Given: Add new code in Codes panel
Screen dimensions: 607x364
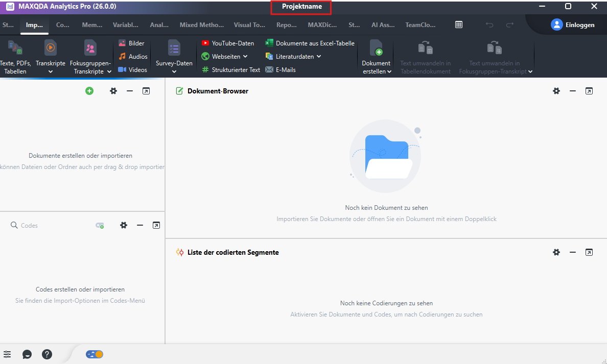Looking at the screenshot, I should pyautogui.click(x=100, y=225).
